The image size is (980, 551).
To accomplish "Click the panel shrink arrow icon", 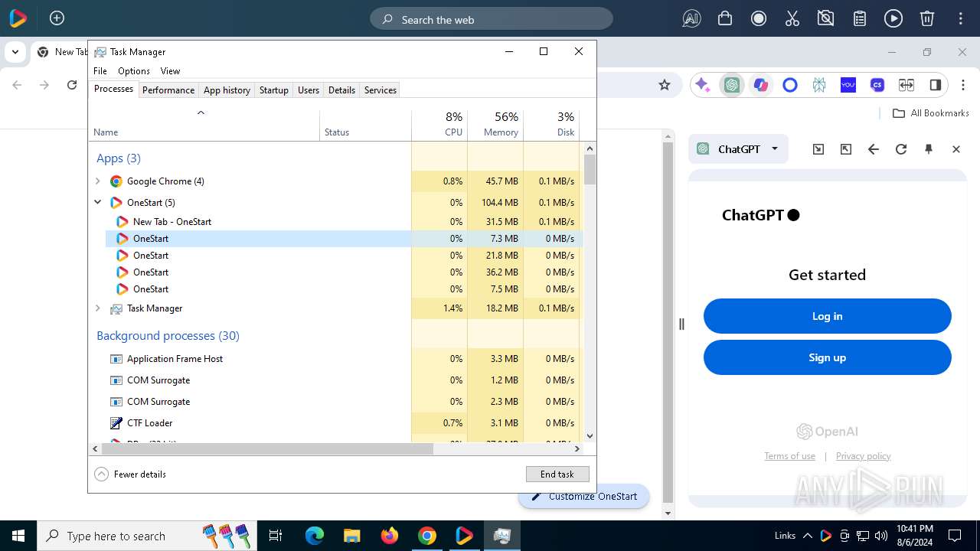I will (x=818, y=149).
